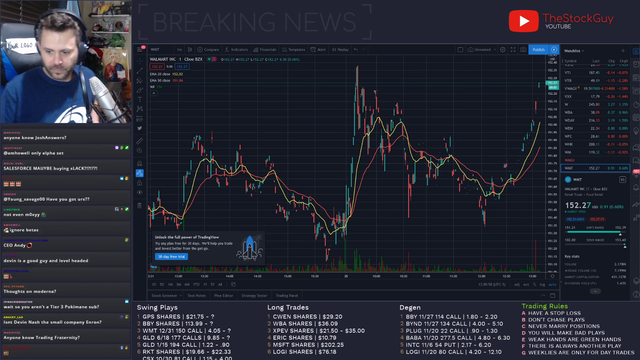
Task: Toggle the auto scale option
Action: coord(552,284)
